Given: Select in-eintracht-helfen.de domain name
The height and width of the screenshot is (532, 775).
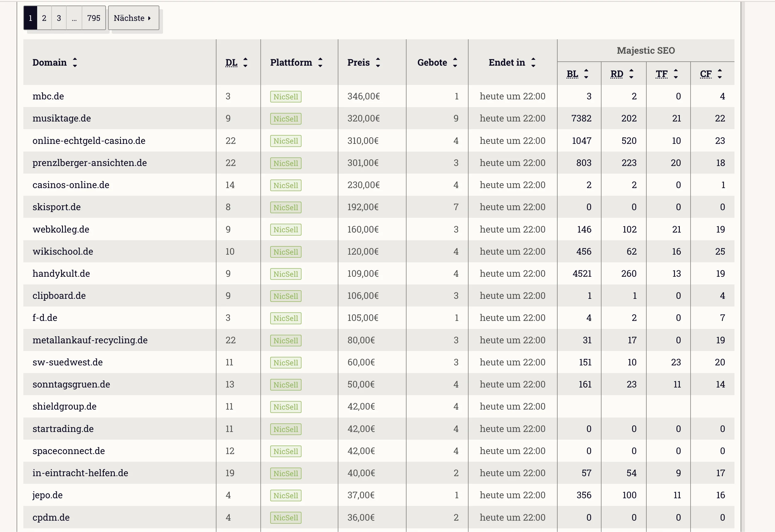Looking at the screenshot, I should click(x=80, y=473).
